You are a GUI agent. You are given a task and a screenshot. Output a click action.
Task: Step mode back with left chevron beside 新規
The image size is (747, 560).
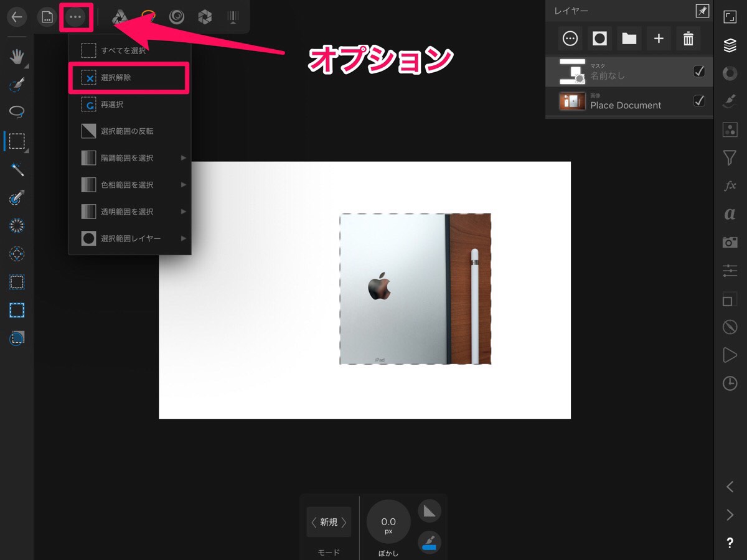point(314,522)
